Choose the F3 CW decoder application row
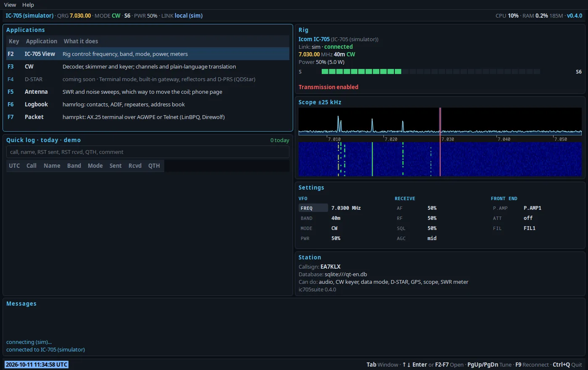 (148, 66)
